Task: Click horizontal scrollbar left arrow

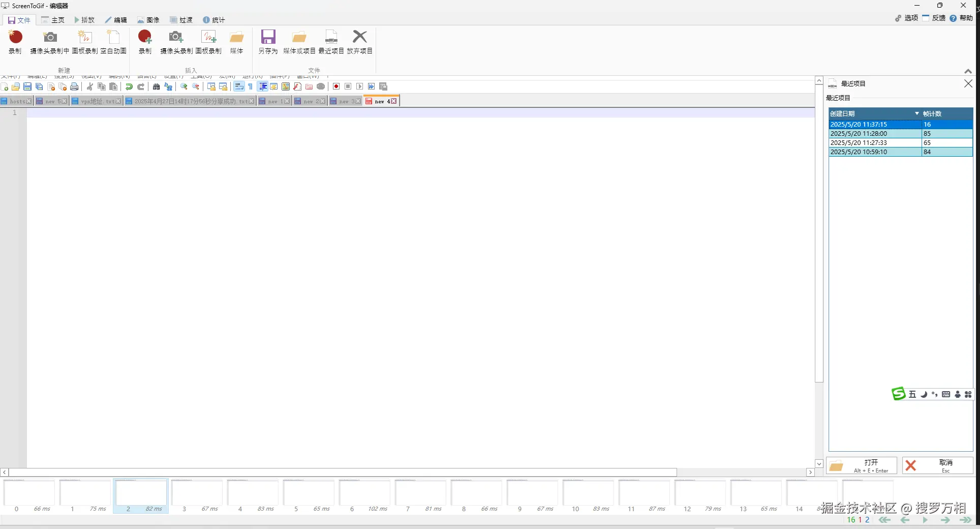Action: pyautogui.click(x=5, y=472)
